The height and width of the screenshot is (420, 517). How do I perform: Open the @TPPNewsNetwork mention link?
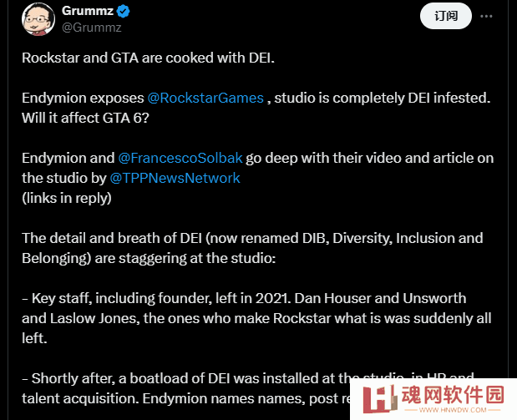coord(175,178)
